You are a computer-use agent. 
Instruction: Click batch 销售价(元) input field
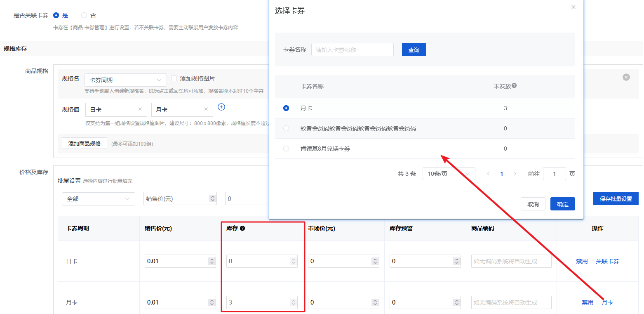(x=180, y=199)
